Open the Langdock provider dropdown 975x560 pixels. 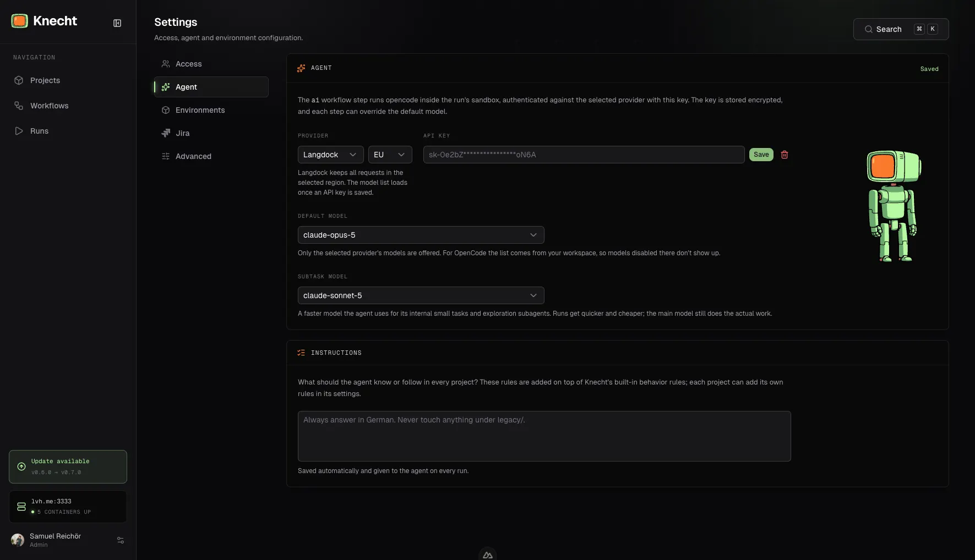331,155
